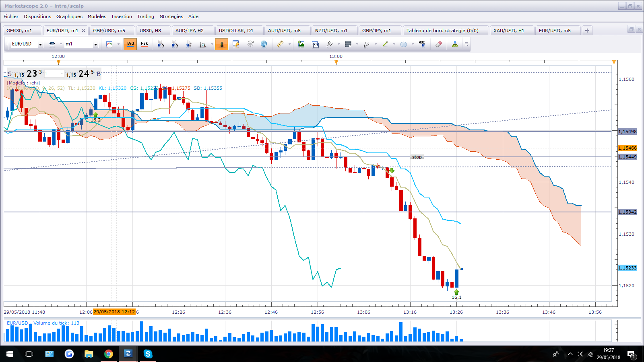Click the trade quantity input field
Image resolution: width=644 pixels, height=362 pixels.
click(54, 74)
